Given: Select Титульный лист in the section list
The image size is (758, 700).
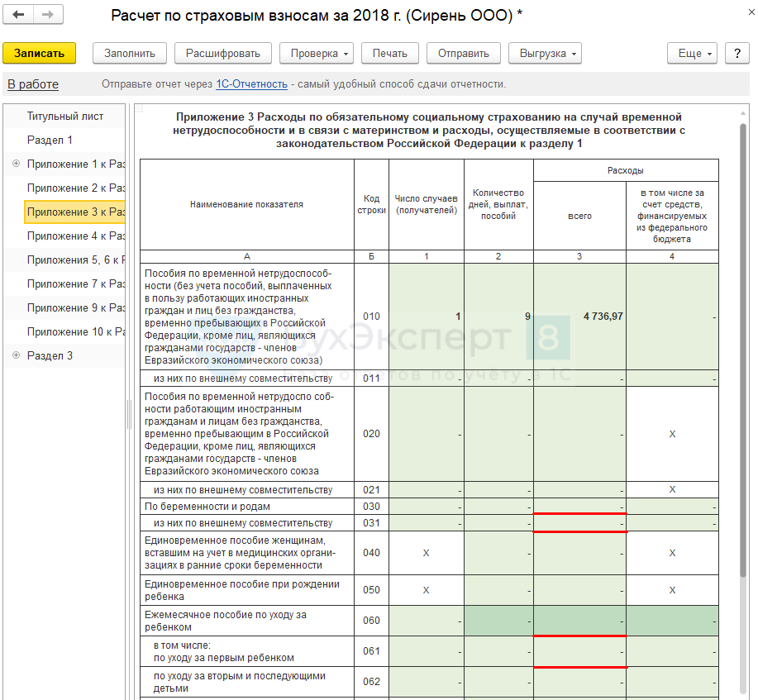Looking at the screenshot, I should 65,116.
